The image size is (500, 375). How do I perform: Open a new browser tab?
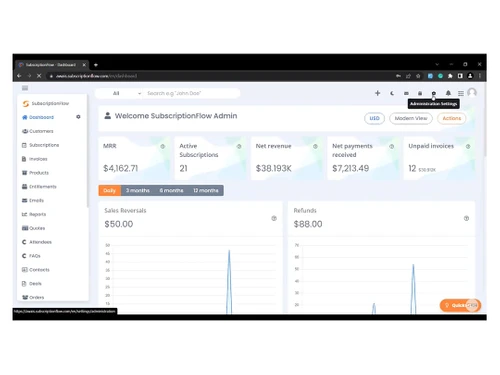96,65
